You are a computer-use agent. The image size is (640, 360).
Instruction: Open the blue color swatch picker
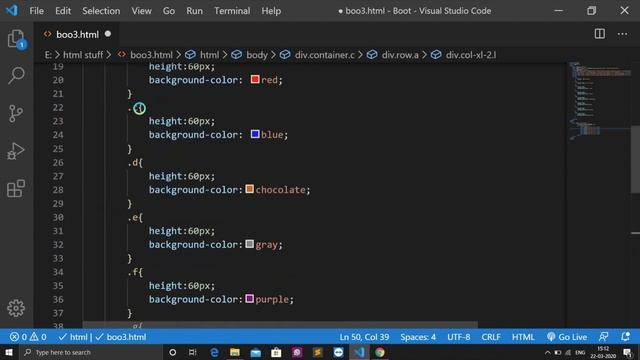click(255, 134)
